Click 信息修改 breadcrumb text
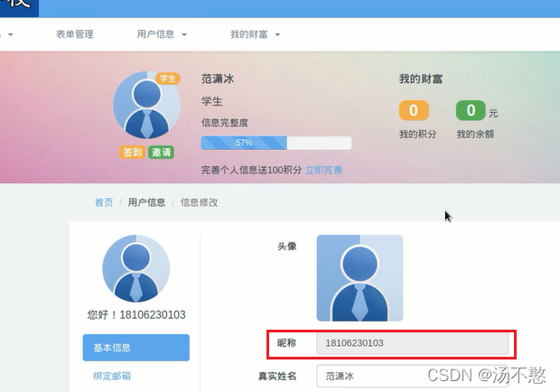This screenshot has height=392, width=560. [x=199, y=202]
